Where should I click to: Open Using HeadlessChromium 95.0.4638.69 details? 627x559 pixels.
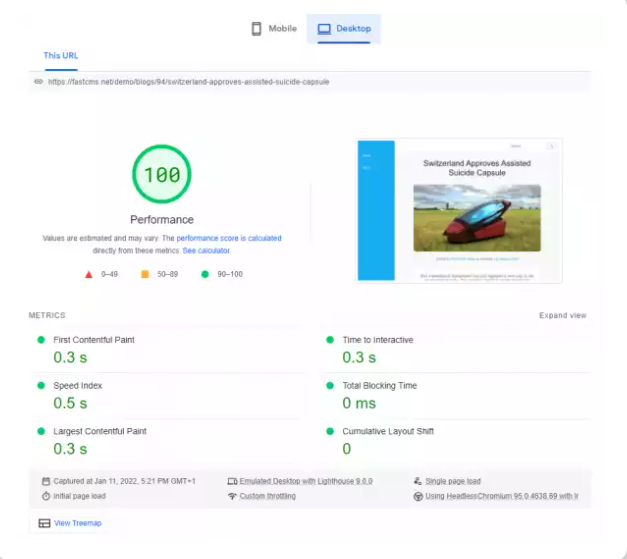502,496
